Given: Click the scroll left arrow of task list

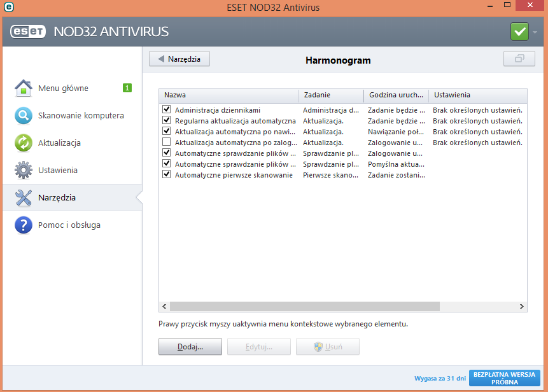Looking at the screenshot, I should pos(164,306).
